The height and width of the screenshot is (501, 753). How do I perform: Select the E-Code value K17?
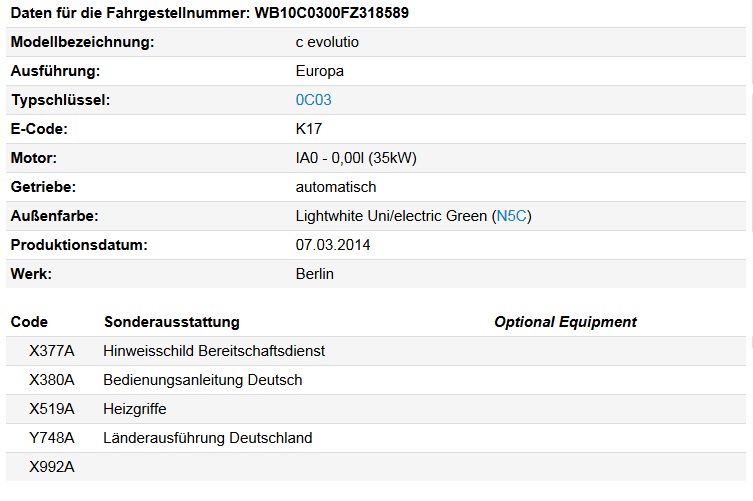pyautogui.click(x=309, y=129)
